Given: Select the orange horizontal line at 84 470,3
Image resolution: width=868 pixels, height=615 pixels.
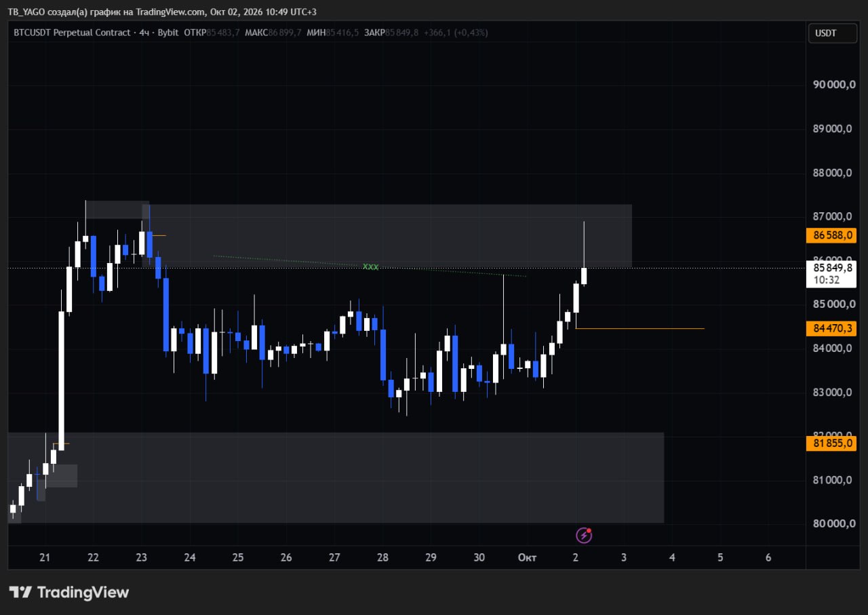Looking at the screenshot, I should [x=639, y=329].
